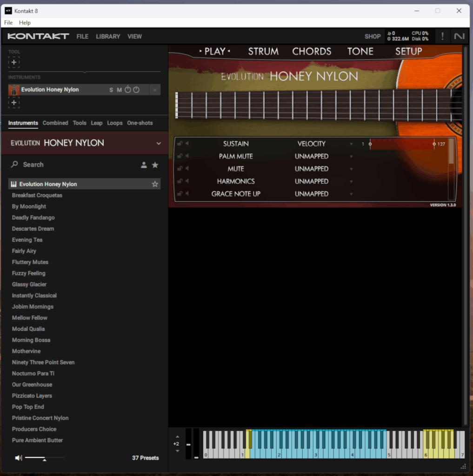Viewport: 473px width, 476px height.
Task: Click the second knob on the instrument slot
Action: click(136, 90)
